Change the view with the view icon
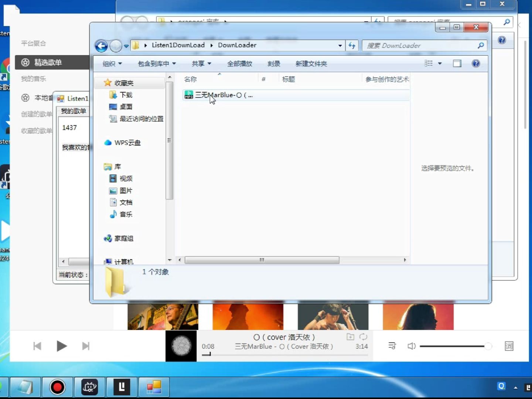The width and height of the screenshot is (532, 399). [429, 64]
